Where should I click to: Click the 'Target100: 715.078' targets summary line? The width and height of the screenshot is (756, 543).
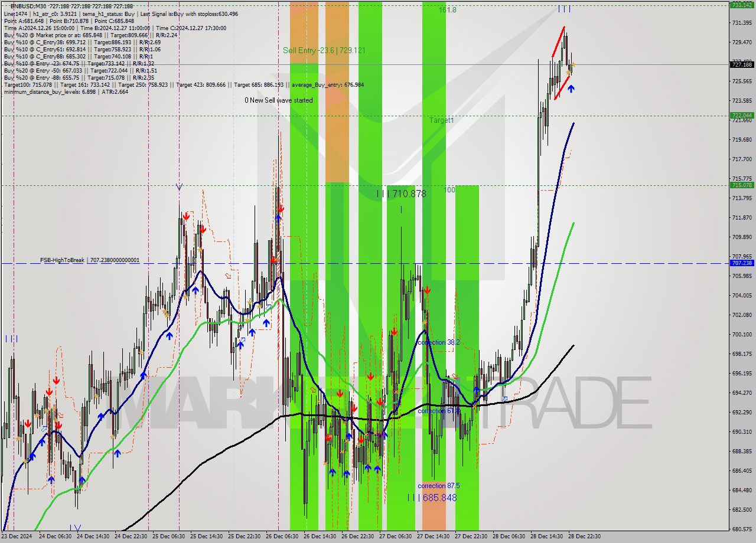tap(184, 84)
